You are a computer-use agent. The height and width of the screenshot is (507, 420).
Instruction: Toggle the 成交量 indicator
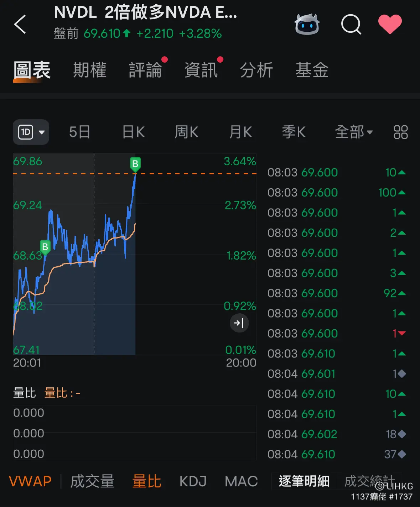tap(92, 481)
